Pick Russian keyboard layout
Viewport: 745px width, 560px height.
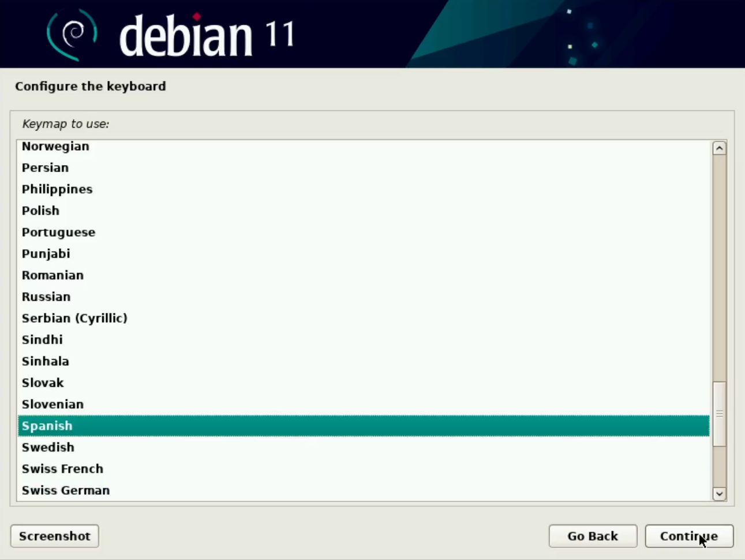pos(46,297)
